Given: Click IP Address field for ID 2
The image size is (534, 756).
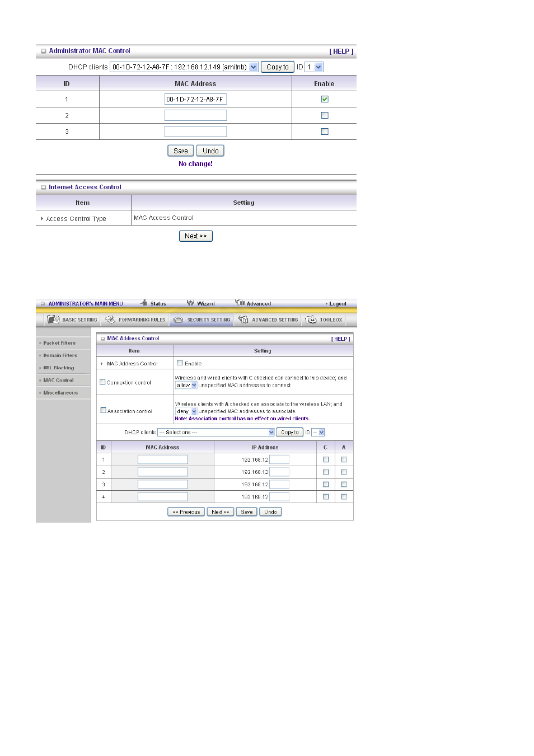Looking at the screenshot, I should [279, 472].
